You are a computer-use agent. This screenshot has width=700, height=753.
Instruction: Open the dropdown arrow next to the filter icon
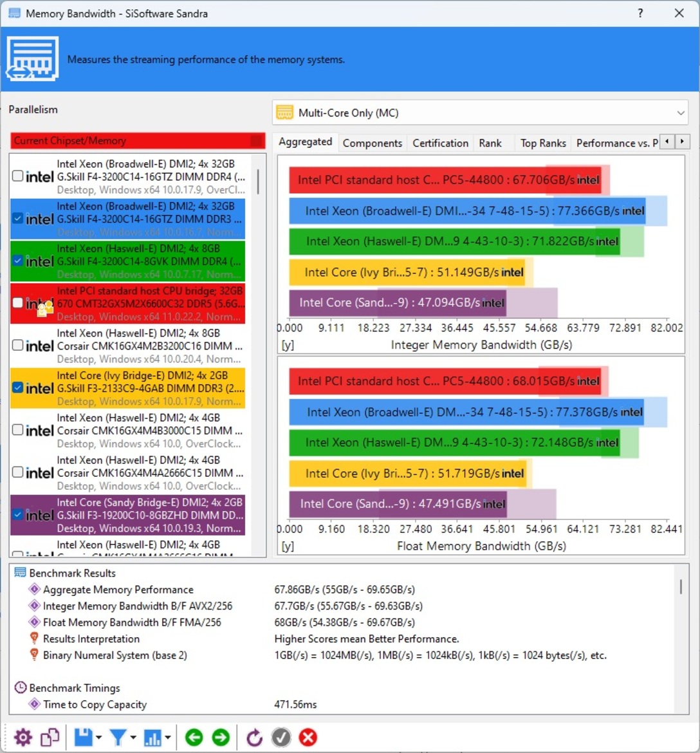coord(133,738)
